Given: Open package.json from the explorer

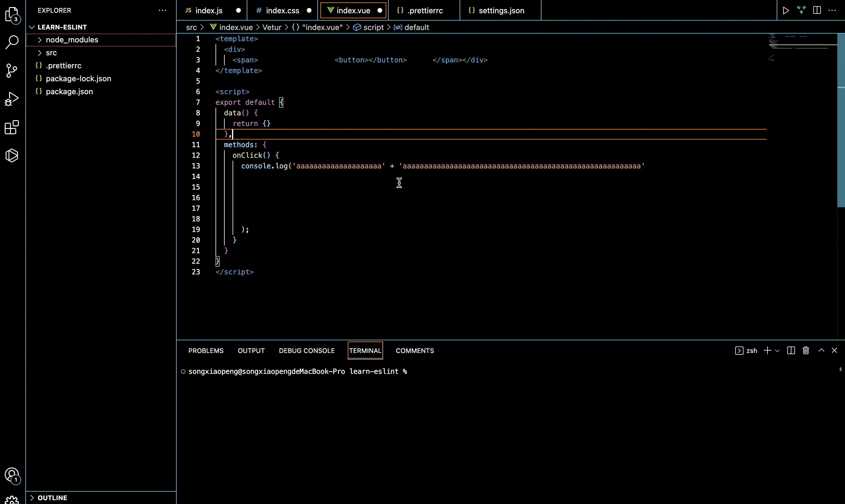Looking at the screenshot, I should (69, 91).
